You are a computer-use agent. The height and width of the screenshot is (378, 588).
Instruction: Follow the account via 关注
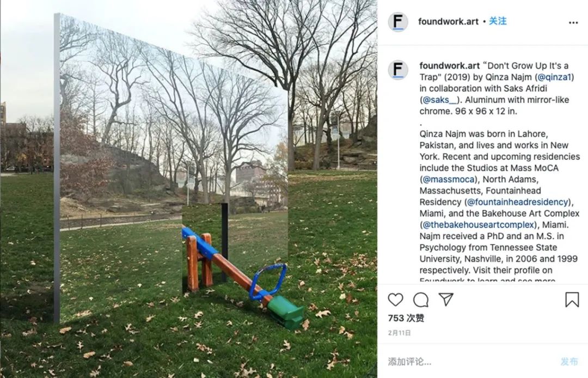[x=498, y=21]
